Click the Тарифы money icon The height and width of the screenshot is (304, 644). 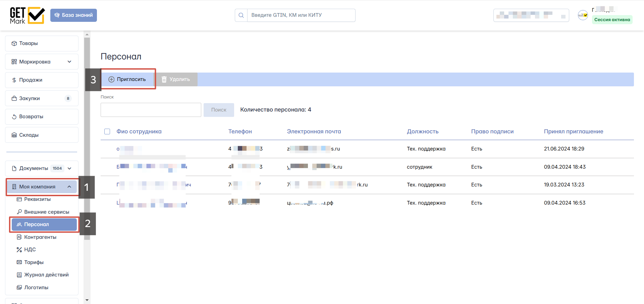[x=19, y=262]
